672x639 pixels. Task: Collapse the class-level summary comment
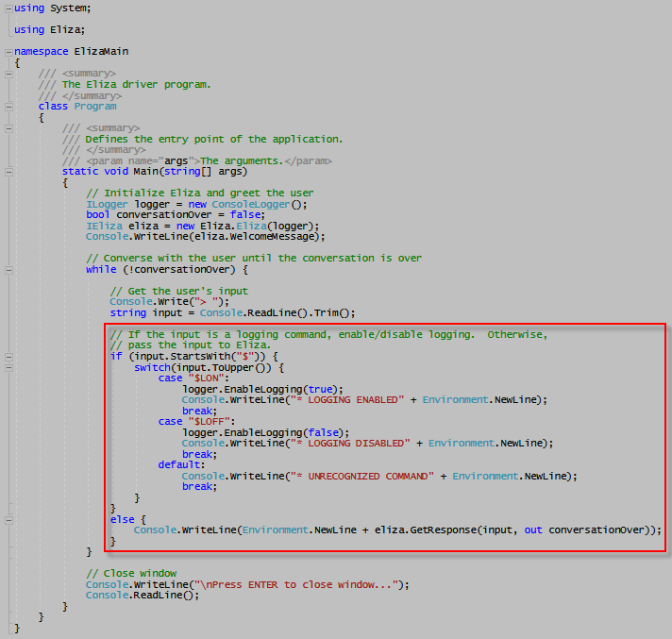pos(8,75)
